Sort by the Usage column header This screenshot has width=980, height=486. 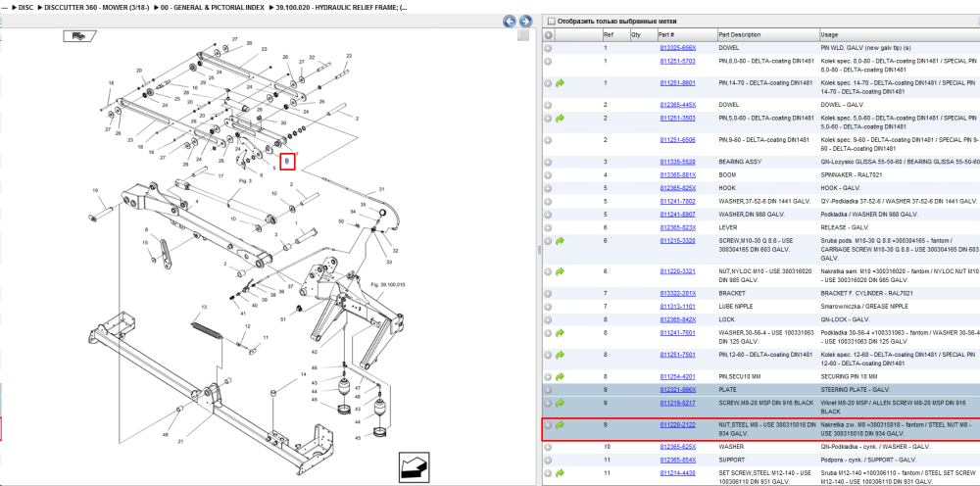click(x=899, y=35)
